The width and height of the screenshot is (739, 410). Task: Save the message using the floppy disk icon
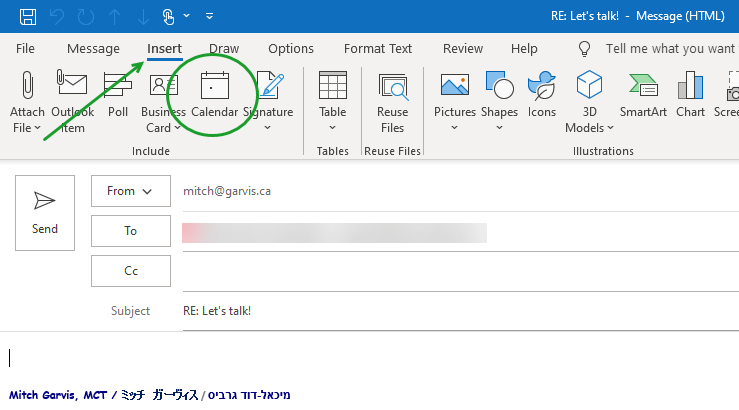[27, 16]
